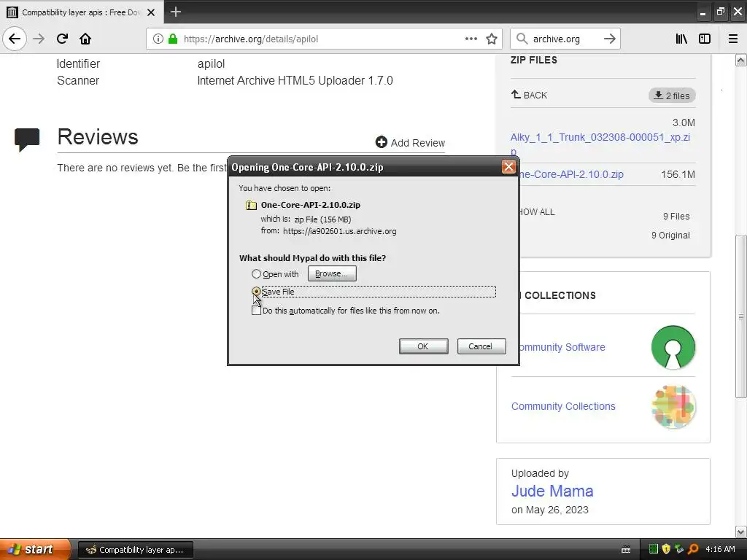
Task: Click the browser Back arrow button
Action: (x=15, y=39)
